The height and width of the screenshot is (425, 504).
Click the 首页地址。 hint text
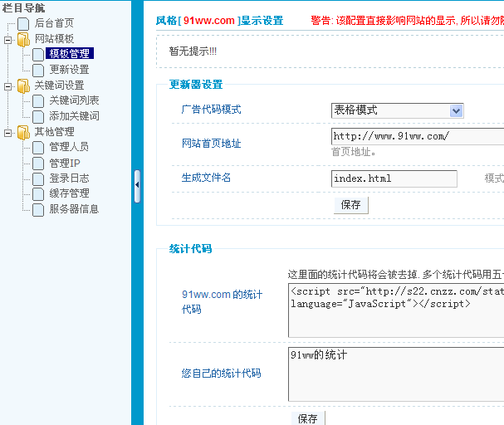354,152
